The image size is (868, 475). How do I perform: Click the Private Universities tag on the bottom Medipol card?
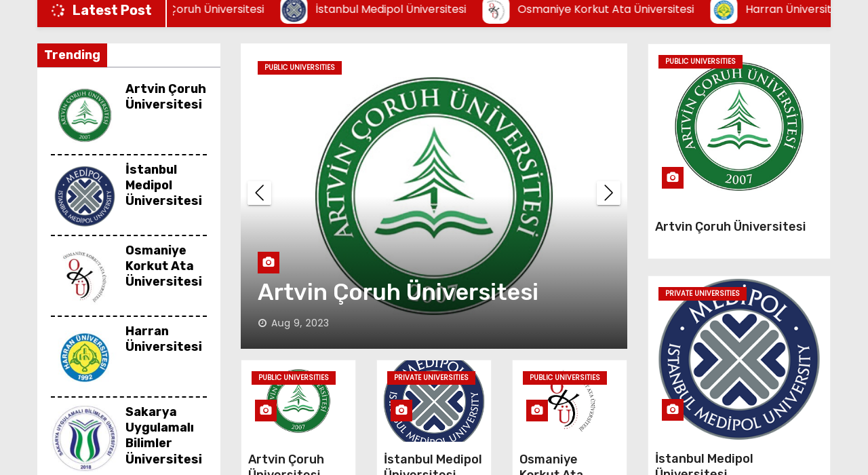(x=431, y=378)
